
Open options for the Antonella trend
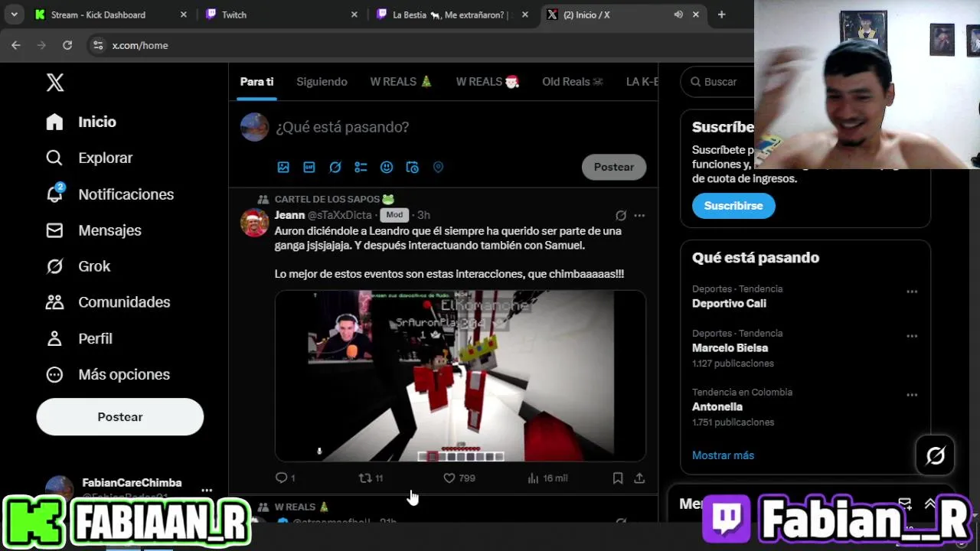(912, 395)
